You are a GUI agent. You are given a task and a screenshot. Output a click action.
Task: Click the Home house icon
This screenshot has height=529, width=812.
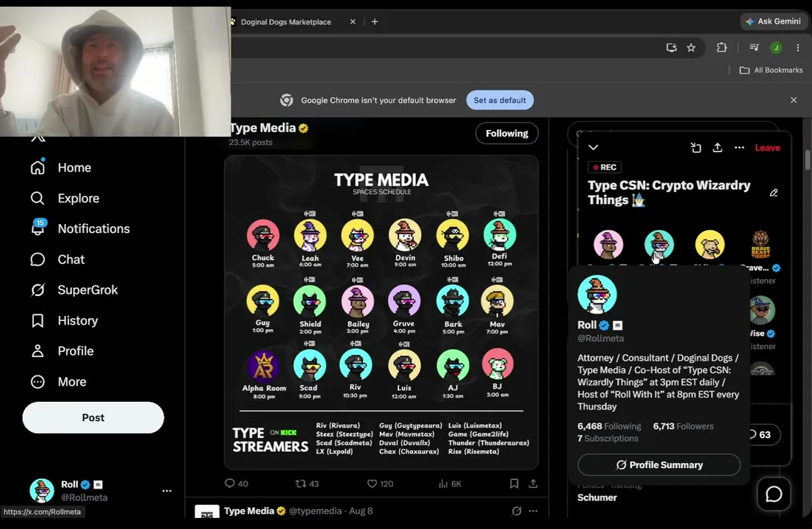(x=37, y=168)
